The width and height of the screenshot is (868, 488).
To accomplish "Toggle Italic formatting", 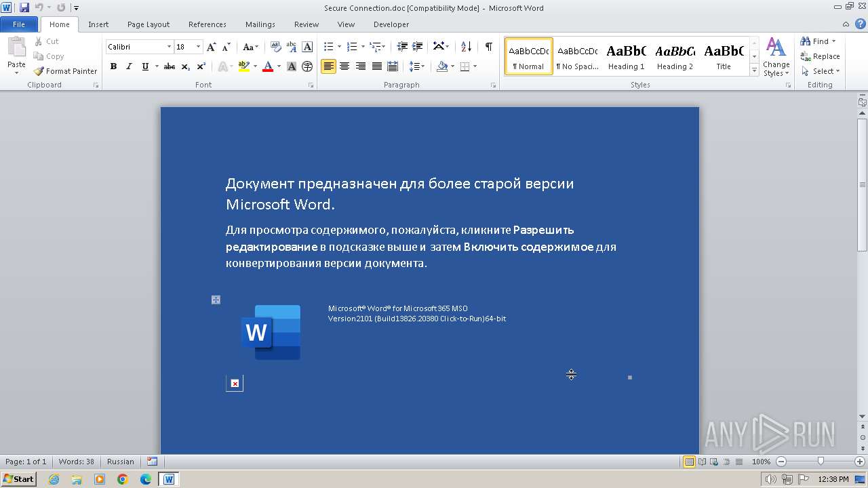I will [129, 66].
